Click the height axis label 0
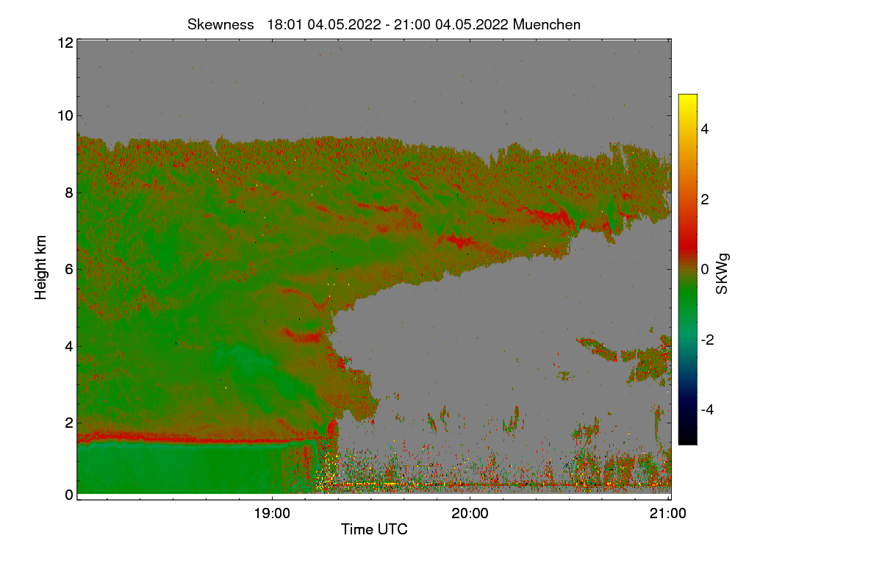This screenshot has width=882, height=588. click(68, 495)
